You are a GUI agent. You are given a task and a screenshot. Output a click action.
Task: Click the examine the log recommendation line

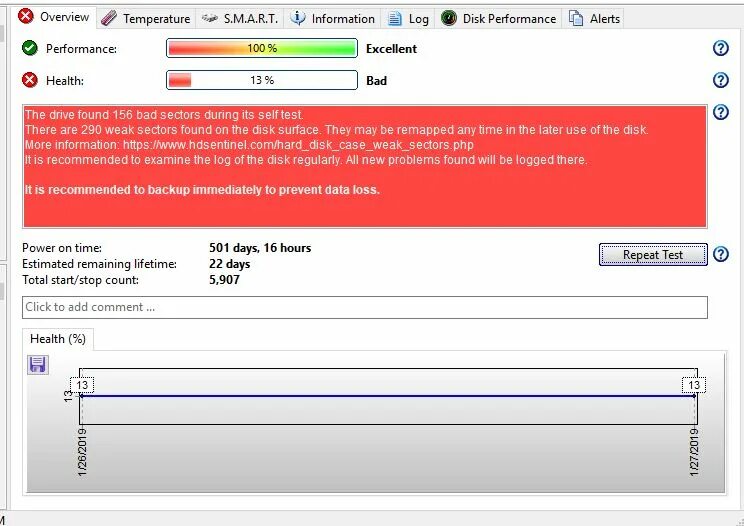(x=306, y=160)
